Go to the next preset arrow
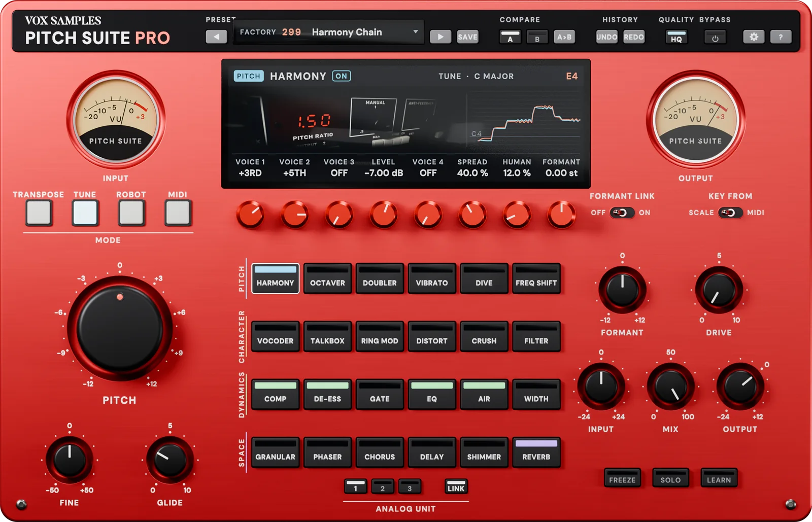Screen dimensions: 812x522 [441, 37]
